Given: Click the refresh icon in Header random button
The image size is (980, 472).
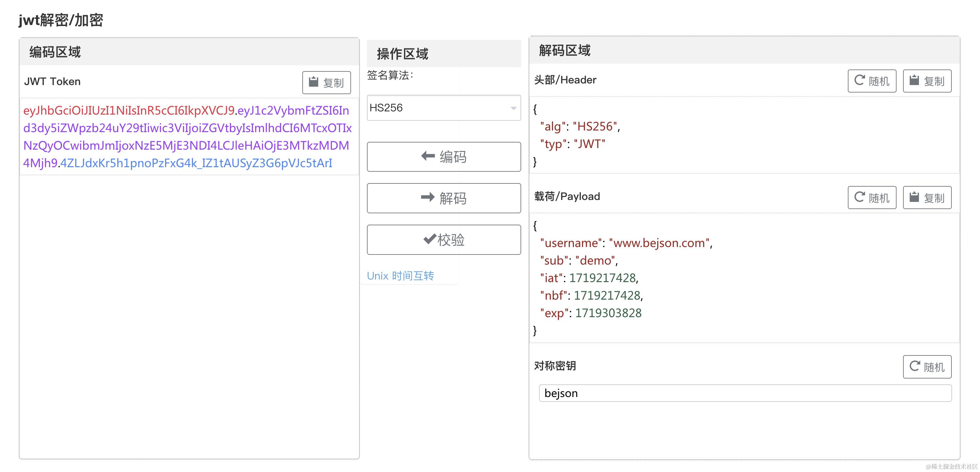Looking at the screenshot, I should pyautogui.click(x=860, y=80).
